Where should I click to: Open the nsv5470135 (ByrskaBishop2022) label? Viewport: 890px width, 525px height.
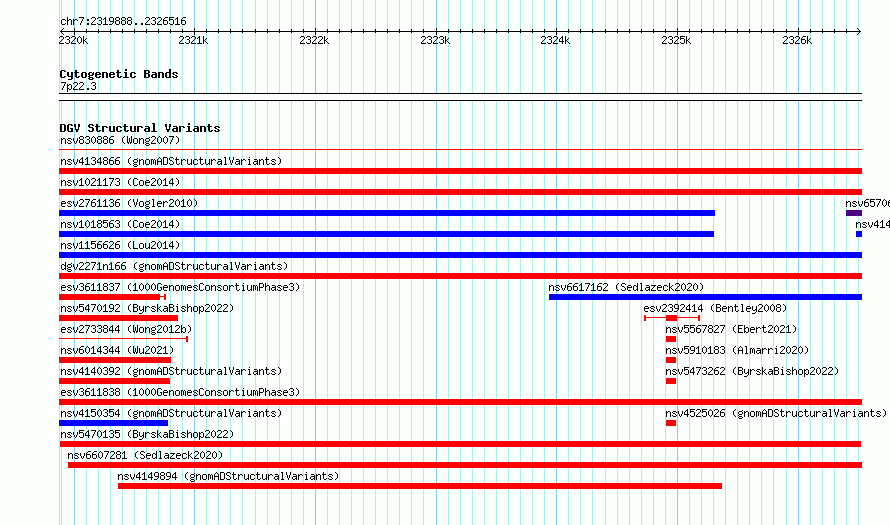pos(147,434)
